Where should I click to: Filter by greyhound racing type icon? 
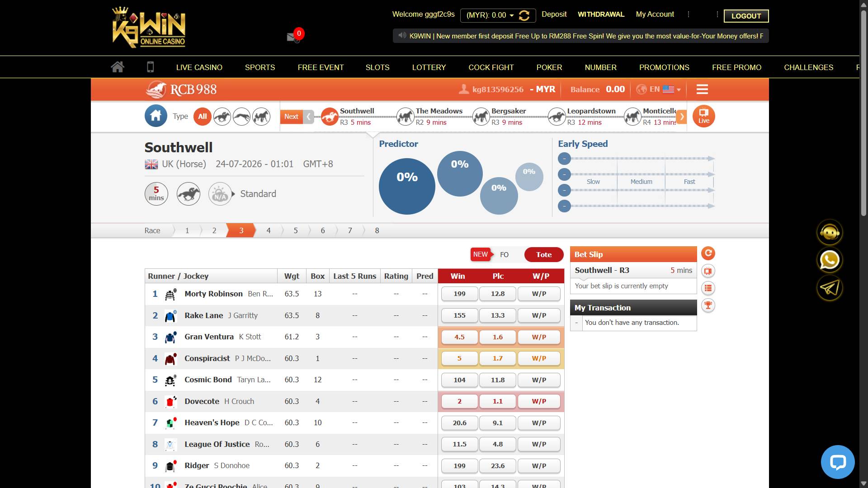(241, 117)
